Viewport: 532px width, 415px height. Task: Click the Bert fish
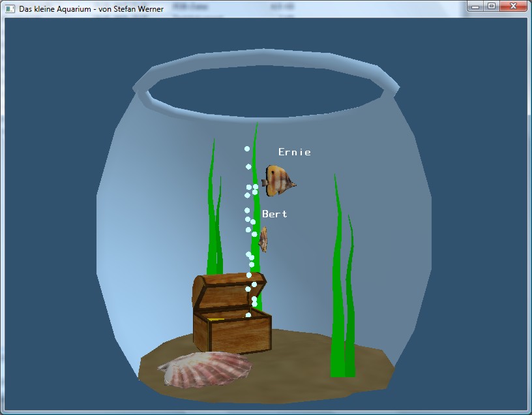pos(263,239)
